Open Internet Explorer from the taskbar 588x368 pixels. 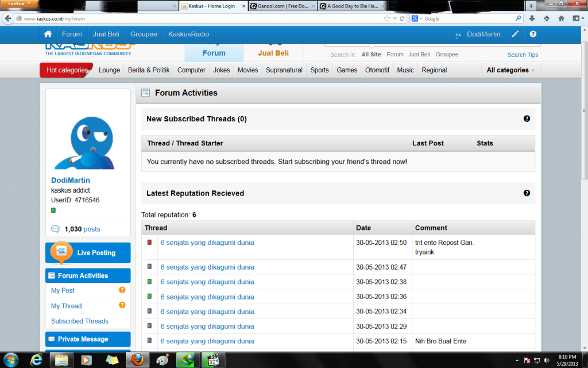[x=36, y=360]
